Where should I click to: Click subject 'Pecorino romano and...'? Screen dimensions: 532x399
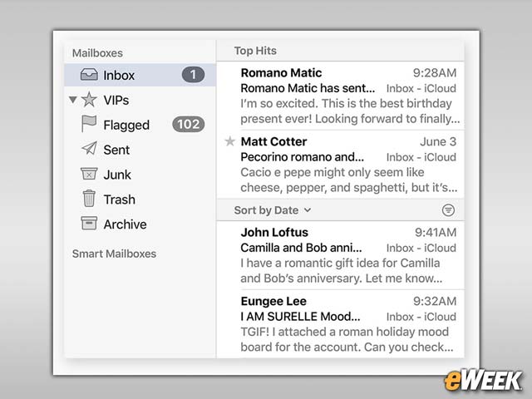click(302, 157)
